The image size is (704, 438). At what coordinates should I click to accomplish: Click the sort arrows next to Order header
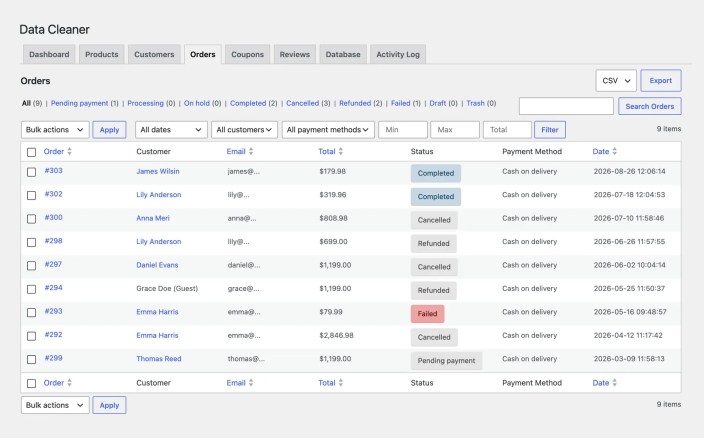click(69, 152)
